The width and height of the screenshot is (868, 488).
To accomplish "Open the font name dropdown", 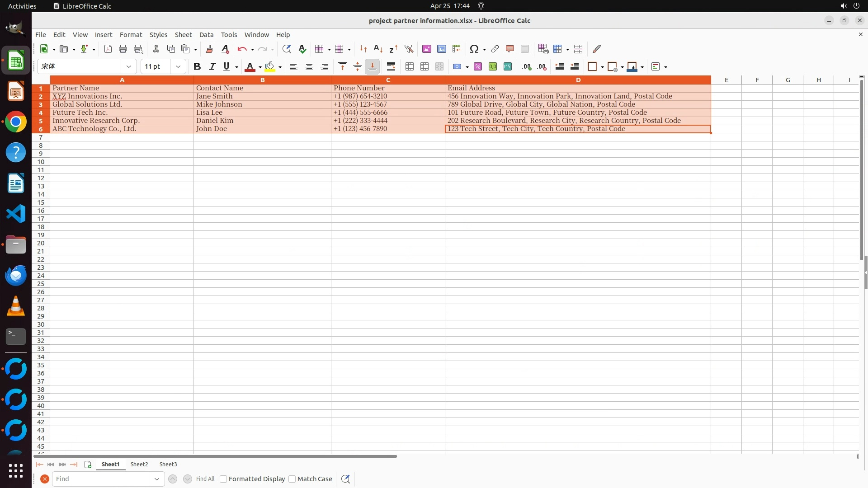I will pos(129,67).
